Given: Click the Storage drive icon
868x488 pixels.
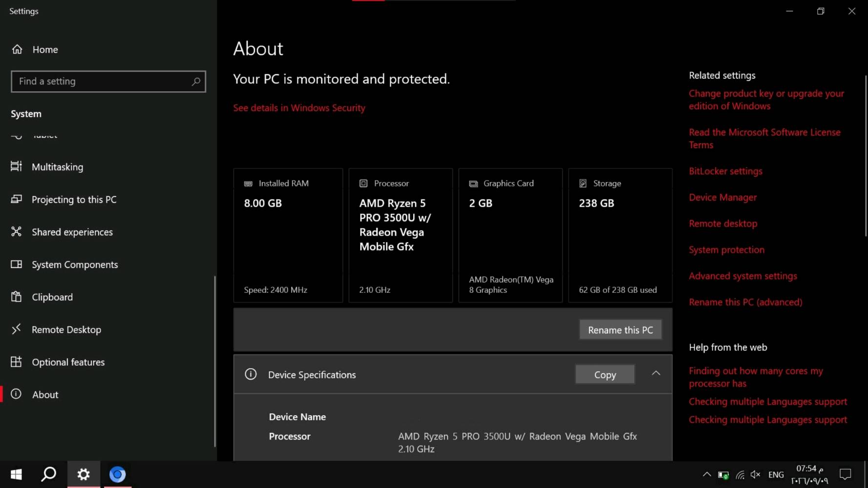Looking at the screenshot, I should (x=583, y=183).
